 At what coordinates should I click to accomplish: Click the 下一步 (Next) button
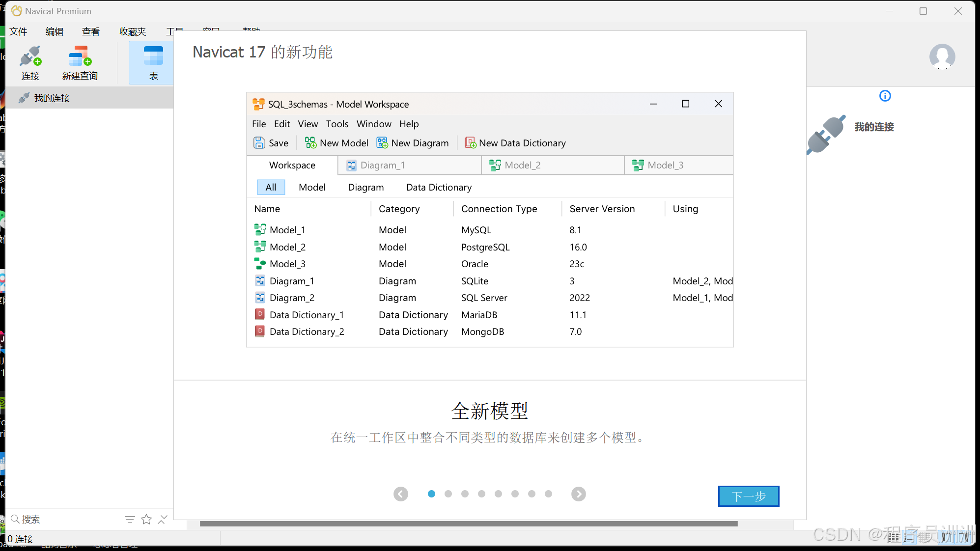748,496
